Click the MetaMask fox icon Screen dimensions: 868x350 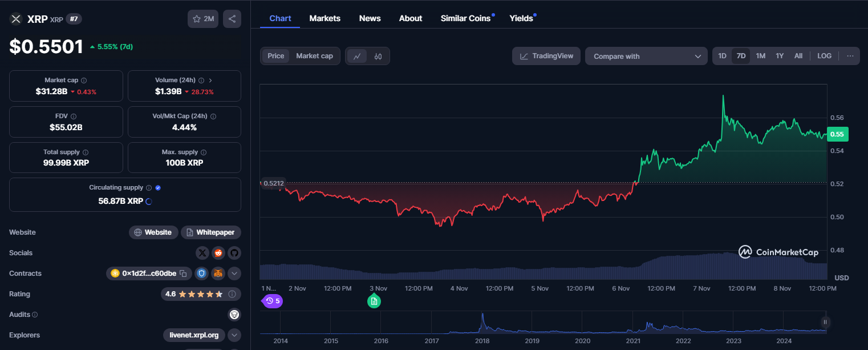pyautogui.click(x=218, y=273)
